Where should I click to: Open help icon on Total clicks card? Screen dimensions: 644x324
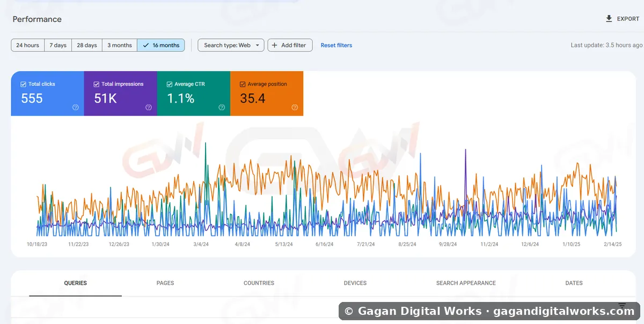pos(76,107)
